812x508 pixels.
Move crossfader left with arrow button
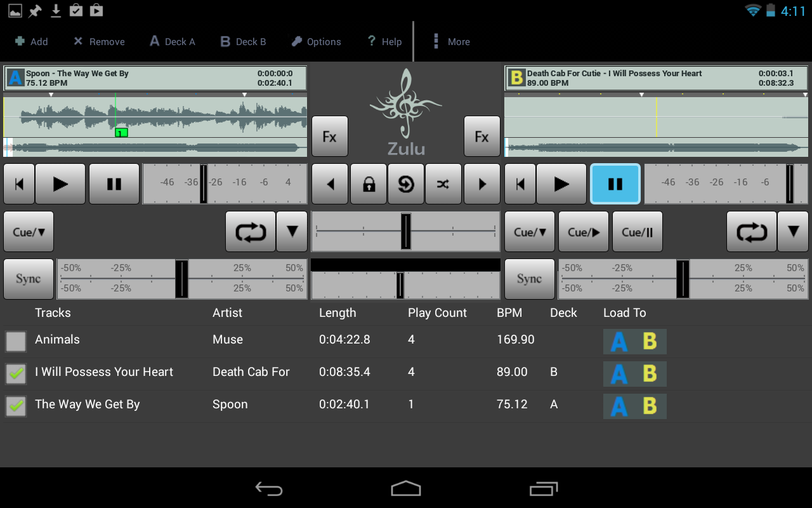point(330,184)
